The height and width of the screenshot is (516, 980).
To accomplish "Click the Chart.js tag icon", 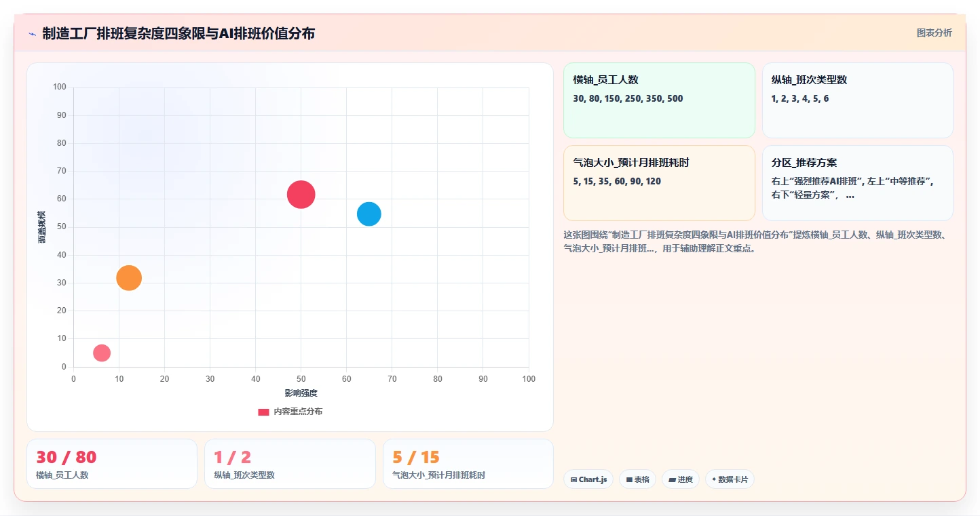I will (x=573, y=479).
